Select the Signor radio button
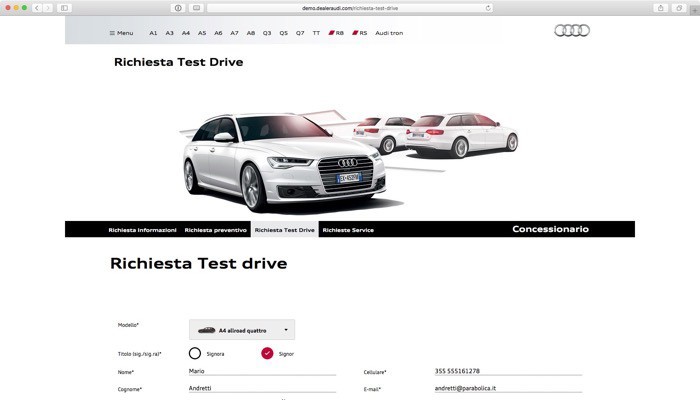The width and height of the screenshot is (700, 400). [x=267, y=354]
